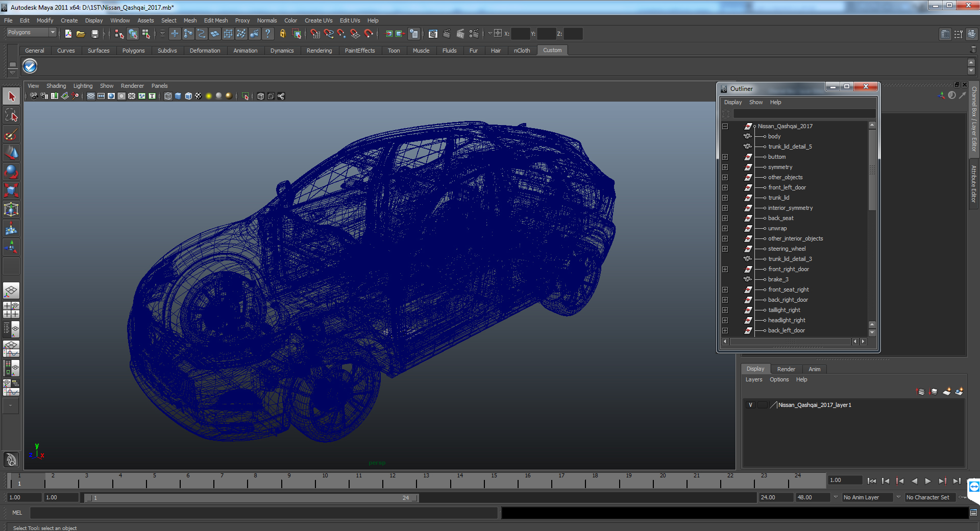
Task: Toggle viewport grid display icon
Action: [91, 96]
